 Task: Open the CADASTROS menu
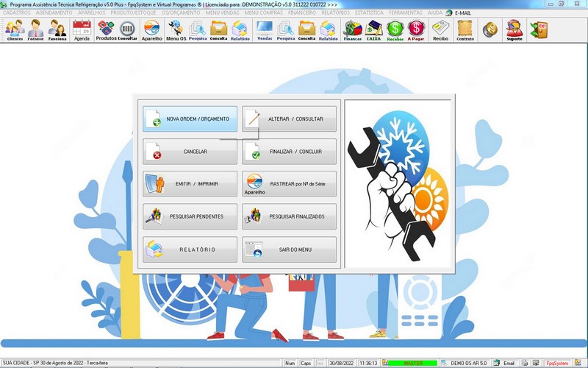[17, 13]
